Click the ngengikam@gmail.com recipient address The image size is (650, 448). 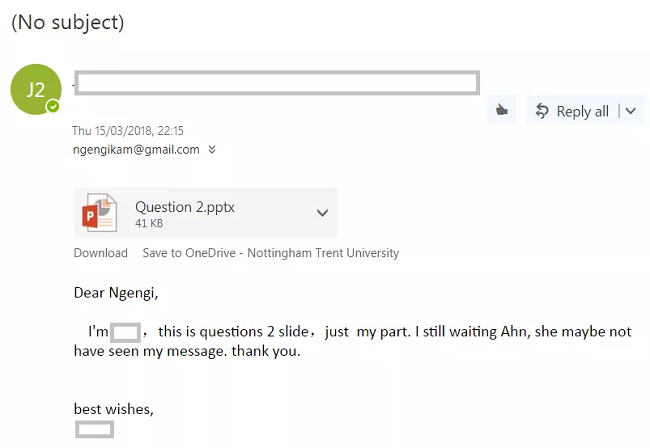point(136,150)
